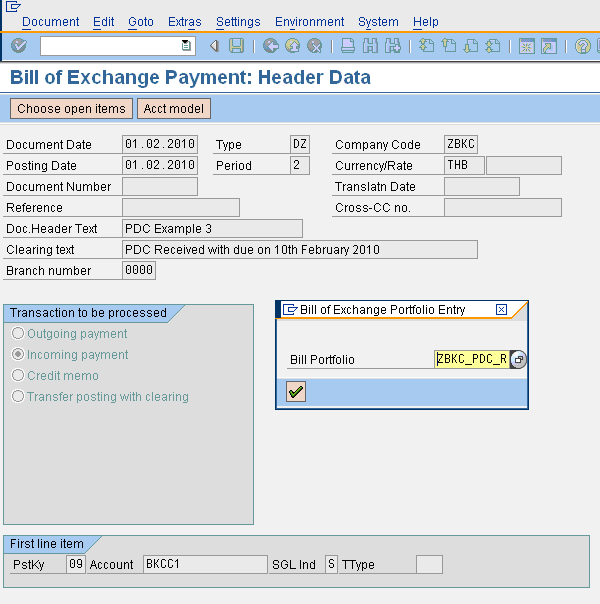Click the yellow Exit up-arrow icon

click(x=293, y=46)
